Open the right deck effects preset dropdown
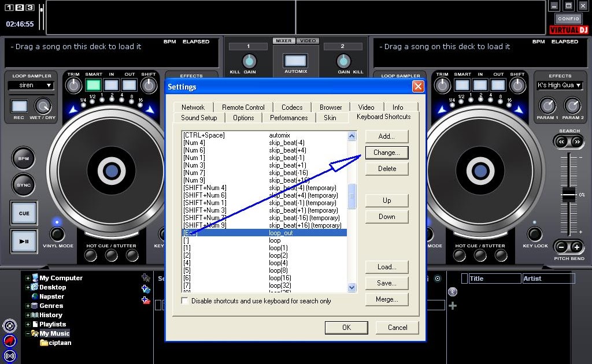The image size is (592, 364). point(560,84)
